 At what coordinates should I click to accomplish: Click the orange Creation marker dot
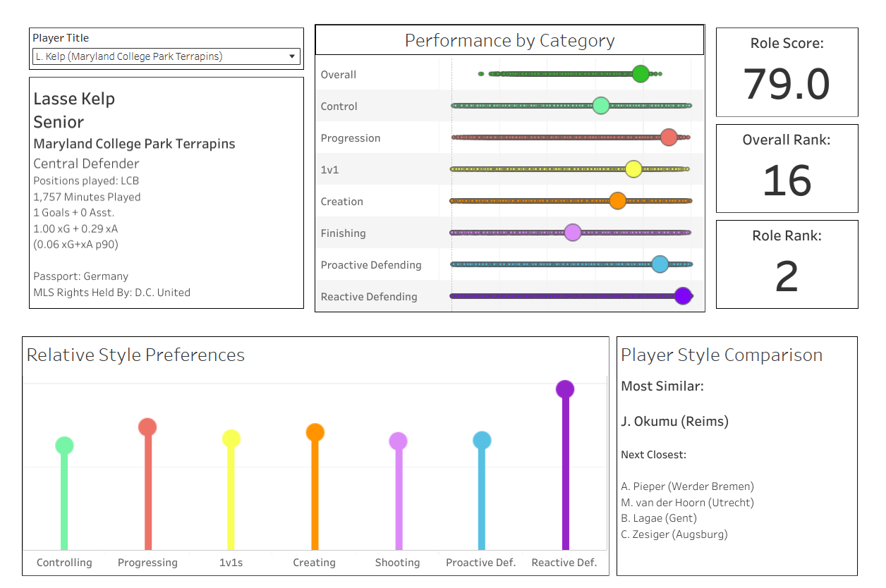(x=617, y=201)
